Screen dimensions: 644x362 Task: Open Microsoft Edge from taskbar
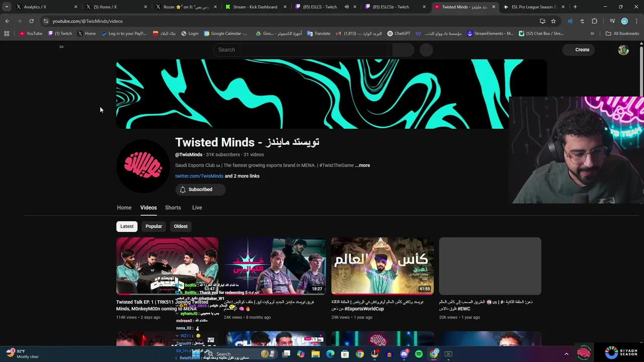coord(331,354)
